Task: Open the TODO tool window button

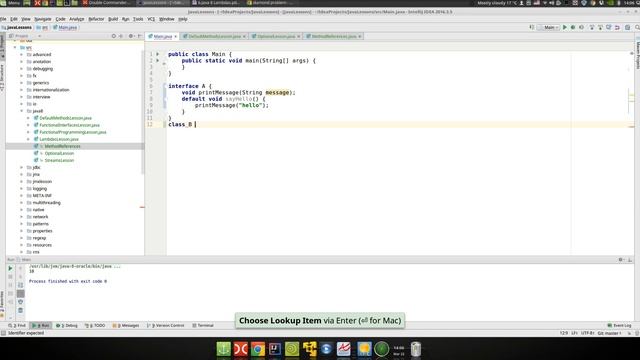Action: 95,325
